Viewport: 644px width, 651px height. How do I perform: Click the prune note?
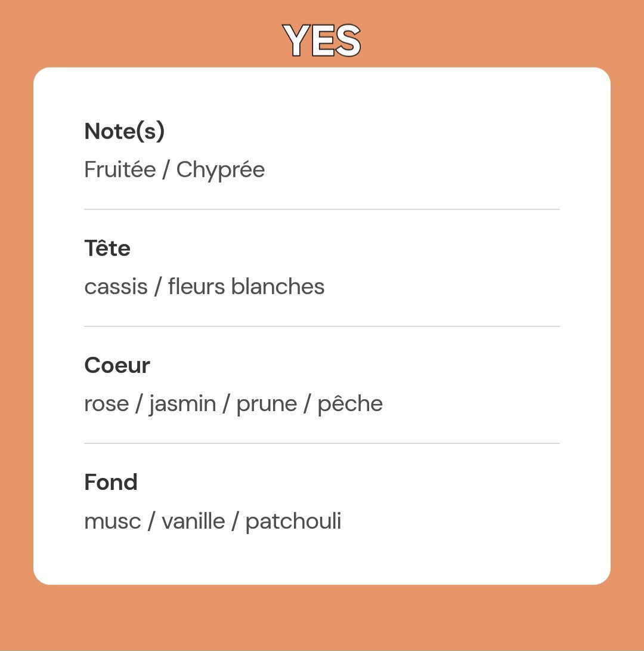pos(266,405)
